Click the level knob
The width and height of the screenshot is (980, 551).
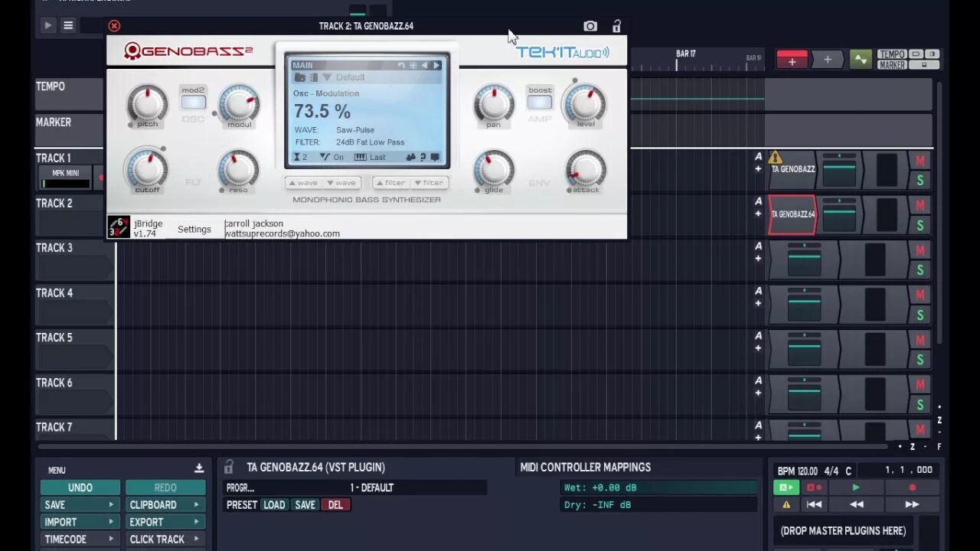coord(585,103)
